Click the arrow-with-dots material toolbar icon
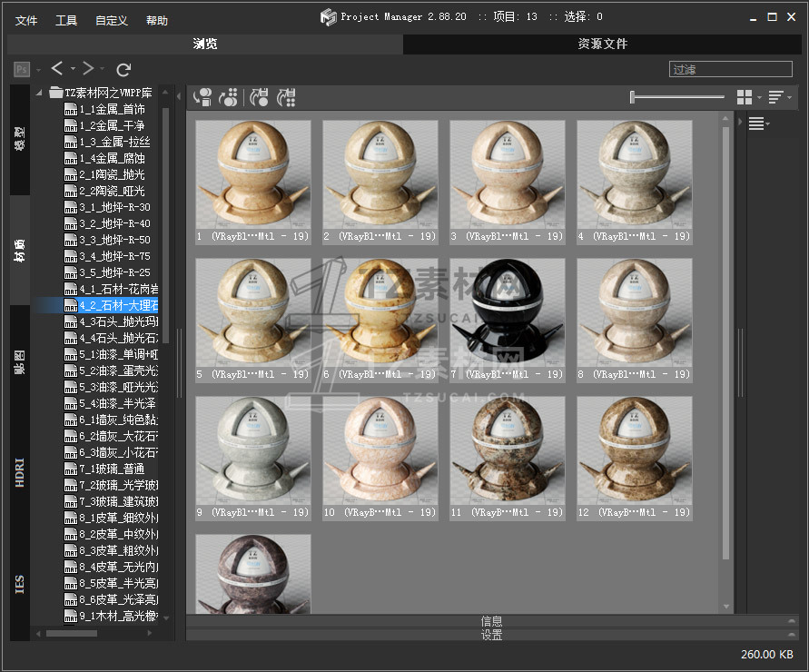Image resolution: width=809 pixels, height=672 pixels. 230,96
